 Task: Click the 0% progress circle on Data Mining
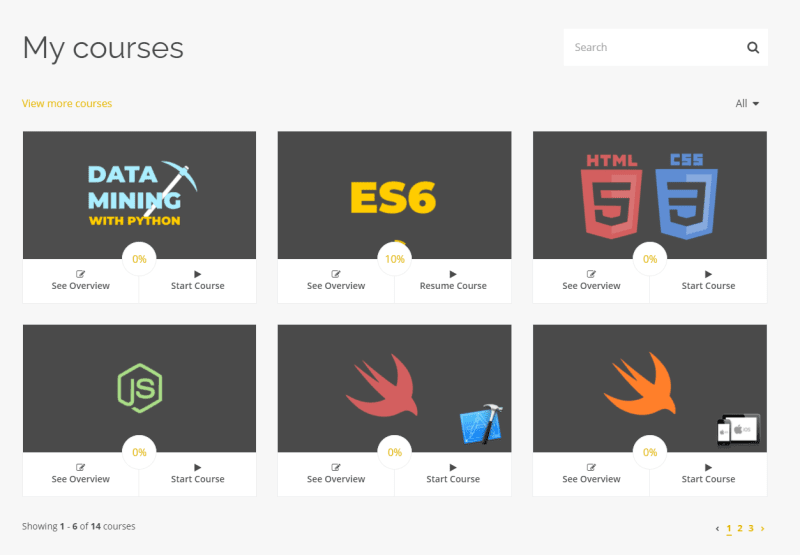click(x=139, y=259)
